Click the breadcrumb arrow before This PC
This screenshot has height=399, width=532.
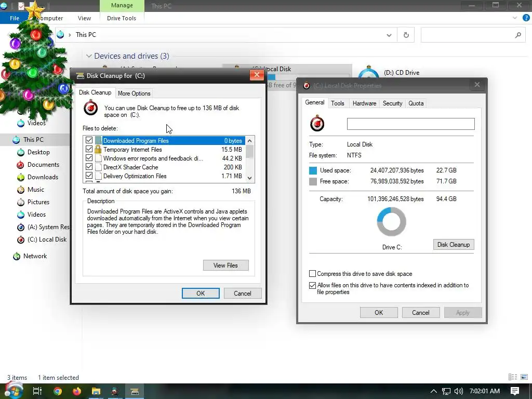[70, 35]
